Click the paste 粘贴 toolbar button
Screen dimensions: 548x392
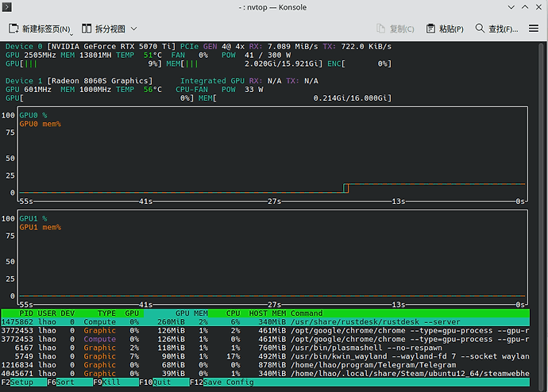pos(445,29)
